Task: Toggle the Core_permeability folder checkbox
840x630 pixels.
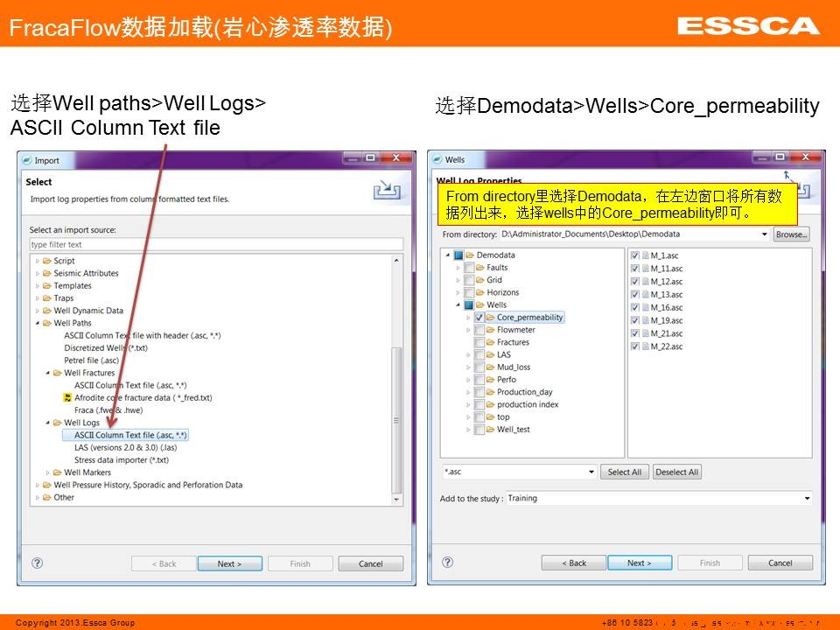Action: point(479,318)
